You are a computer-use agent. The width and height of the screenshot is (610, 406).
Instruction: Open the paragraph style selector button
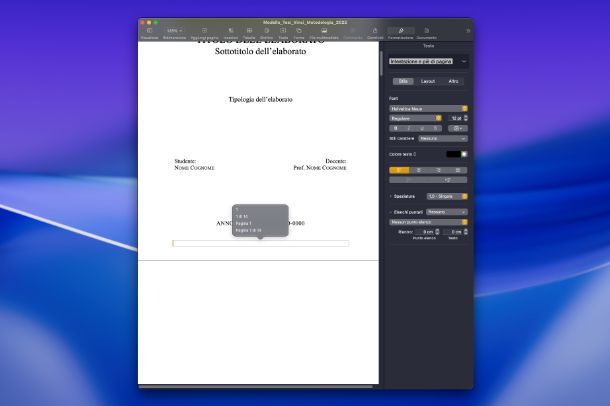(x=428, y=62)
